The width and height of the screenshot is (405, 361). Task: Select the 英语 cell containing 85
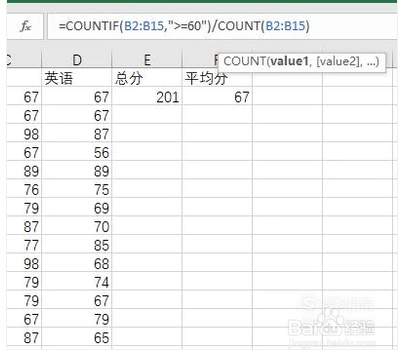[x=77, y=245]
